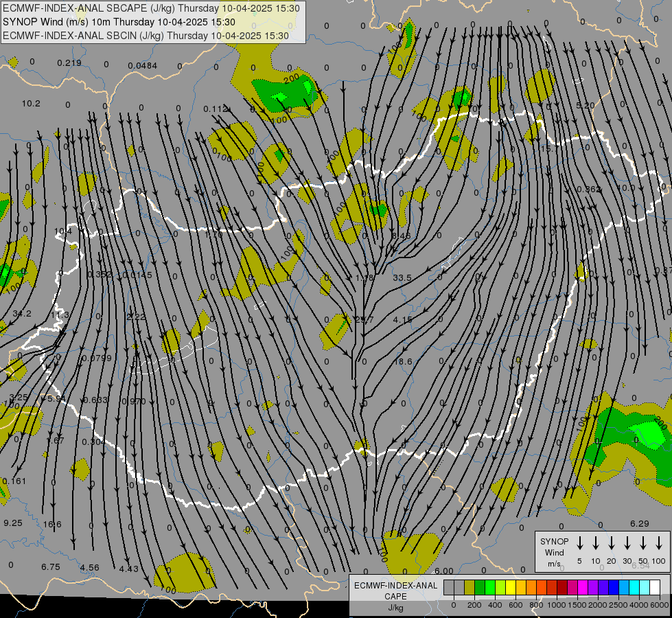This screenshot has width=672, height=618.
Task: Click the 0.970 value on the map
Action: (134, 402)
